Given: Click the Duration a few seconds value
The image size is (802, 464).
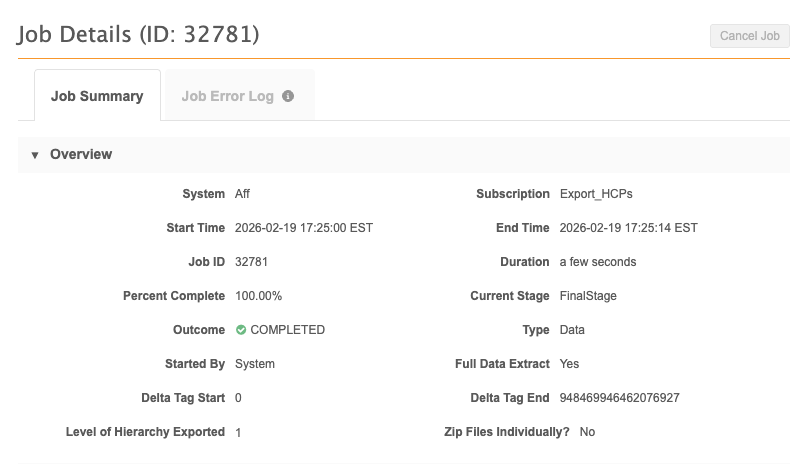Looking at the screenshot, I should click(x=598, y=262).
